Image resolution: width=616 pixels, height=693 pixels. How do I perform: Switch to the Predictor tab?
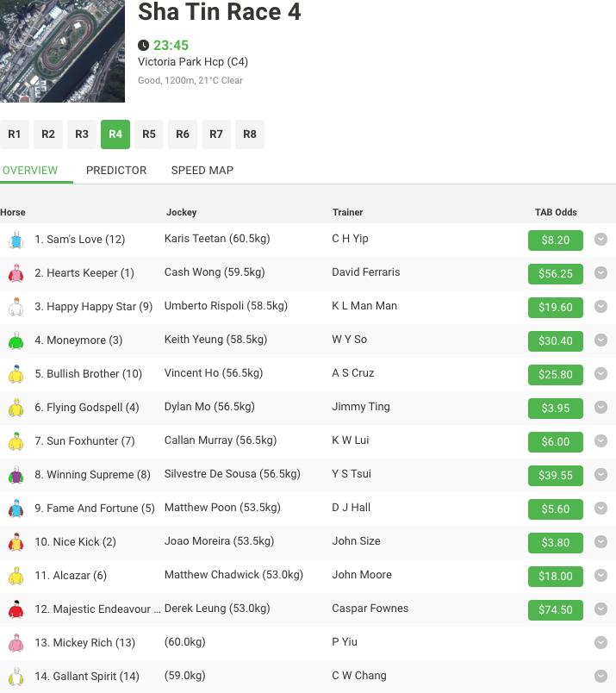116,170
